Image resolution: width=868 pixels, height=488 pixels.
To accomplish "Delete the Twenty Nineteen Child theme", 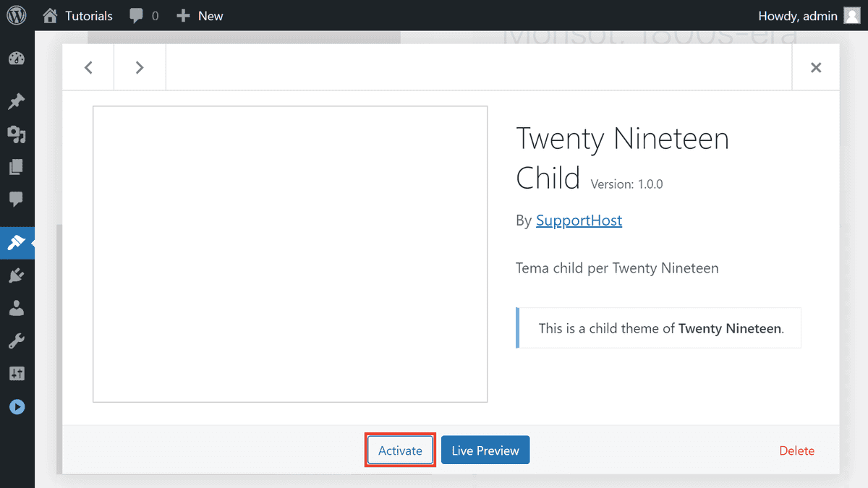I will click(796, 450).
